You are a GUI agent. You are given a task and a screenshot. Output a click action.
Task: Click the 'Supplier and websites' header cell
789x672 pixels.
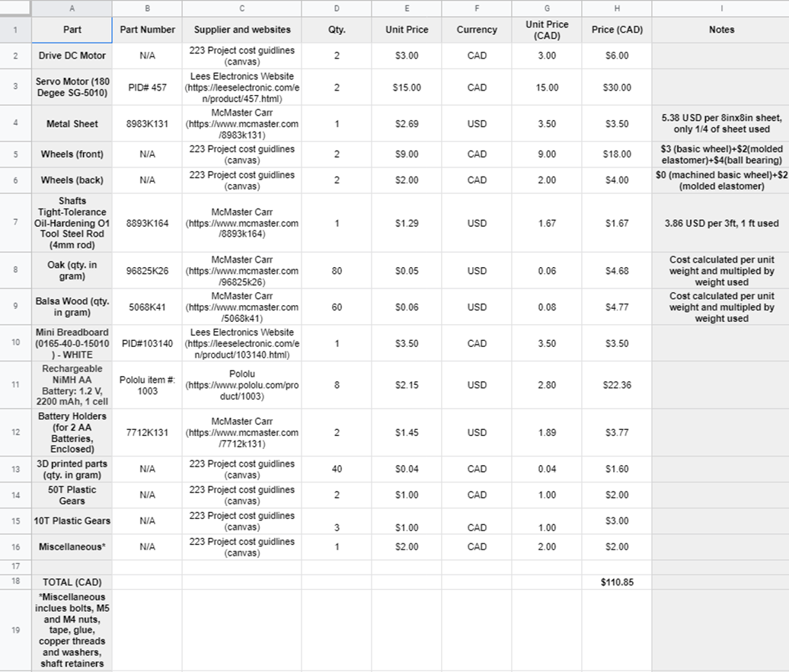[x=242, y=30]
